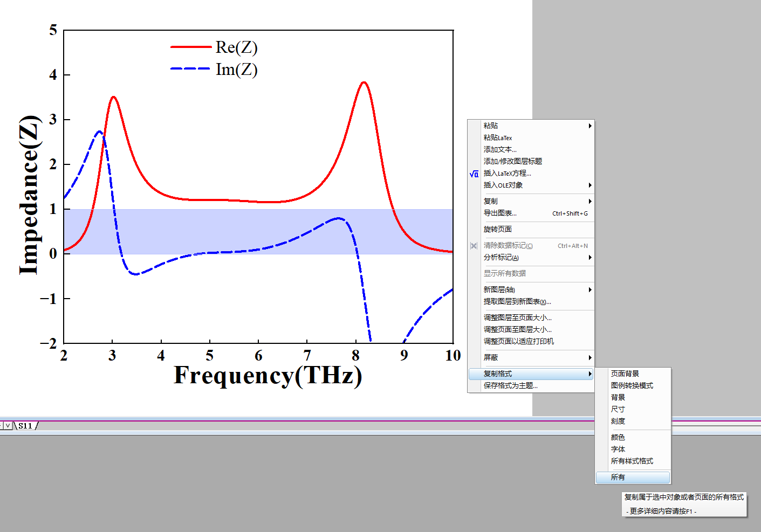Click the shaded blue region in plot
Image resolution: width=761 pixels, height=532 pixels.
point(259,232)
